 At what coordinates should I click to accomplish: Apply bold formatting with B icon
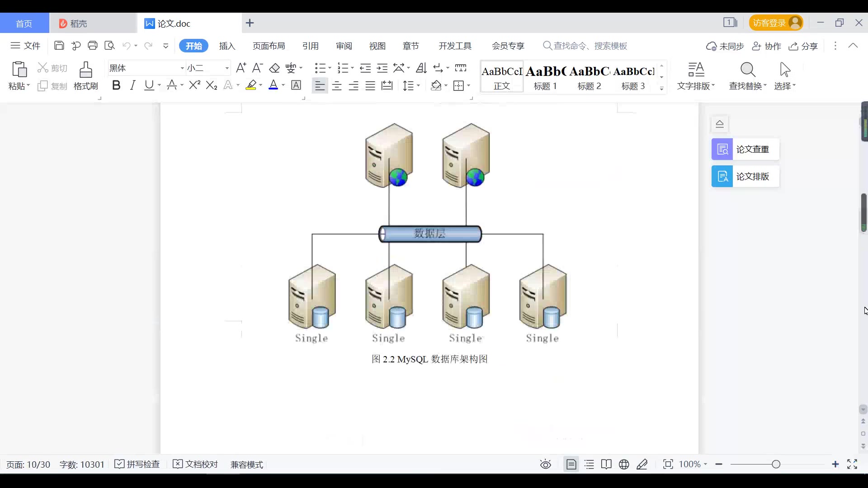pos(116,85)
